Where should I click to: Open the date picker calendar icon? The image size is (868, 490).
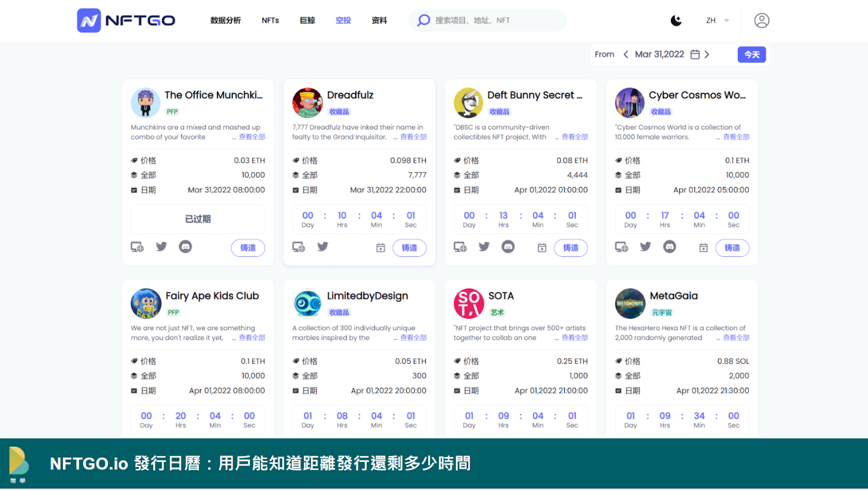[695, 54]
